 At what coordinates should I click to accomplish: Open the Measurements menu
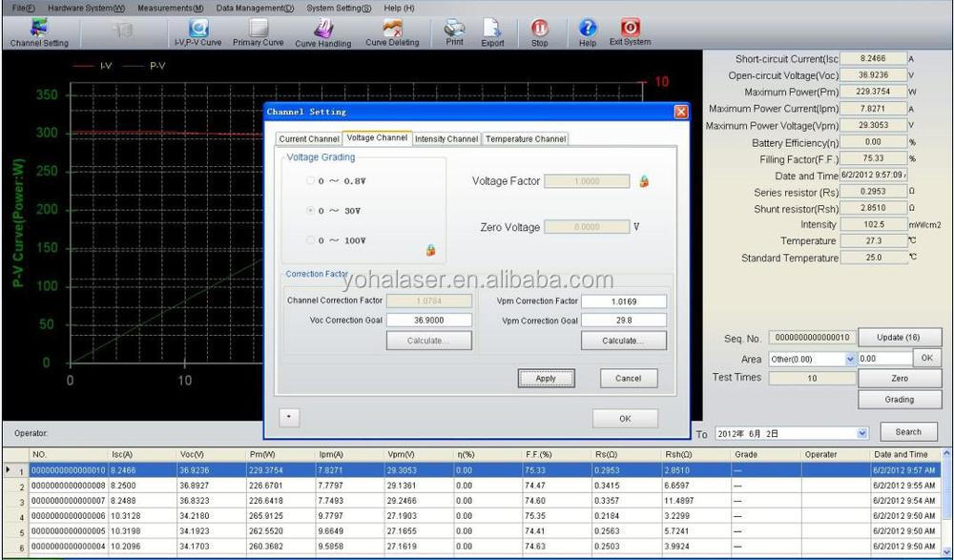pyautogui.click(x=171, y=8)
